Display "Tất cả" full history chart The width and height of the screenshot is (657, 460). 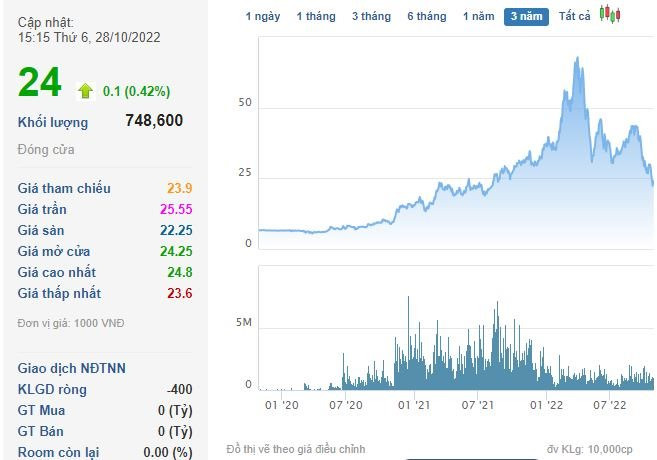[x=575, y=17]
